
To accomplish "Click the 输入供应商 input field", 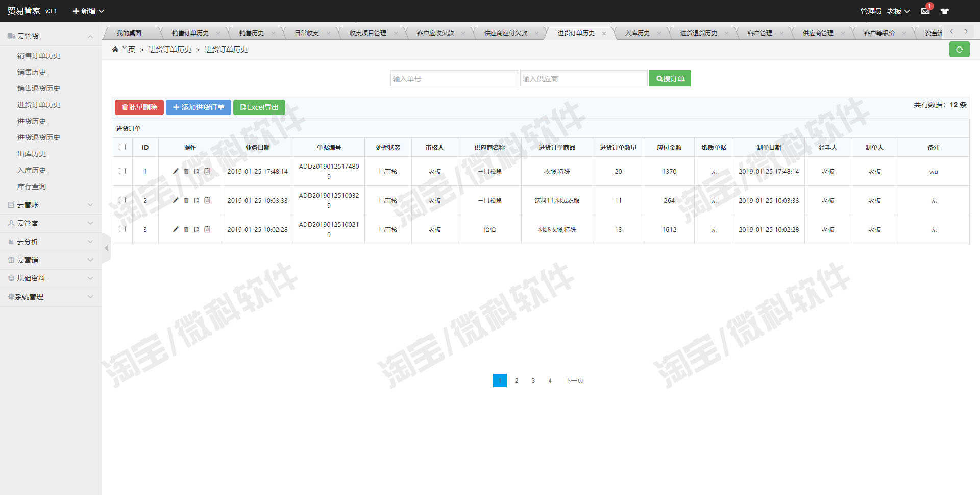I will pyautogui.click(x=584, y=79).
